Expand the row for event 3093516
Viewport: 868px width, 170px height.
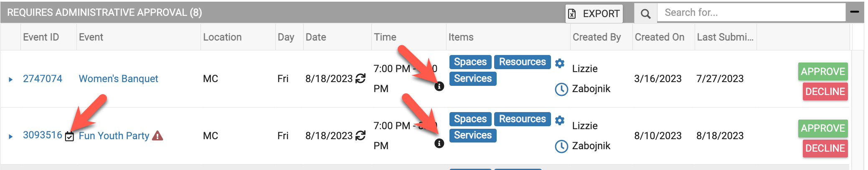(11, 136)
